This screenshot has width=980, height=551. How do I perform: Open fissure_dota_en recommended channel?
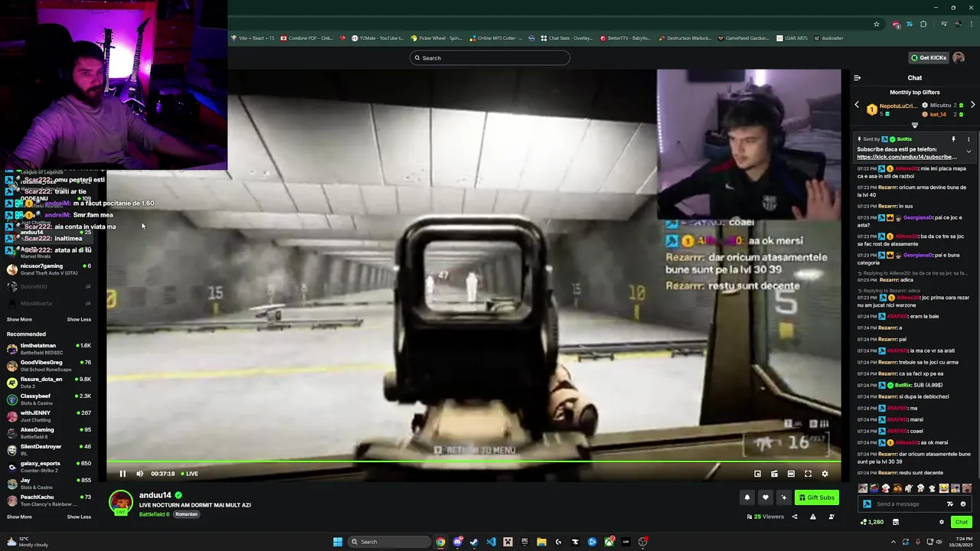(x=49, y=382)
